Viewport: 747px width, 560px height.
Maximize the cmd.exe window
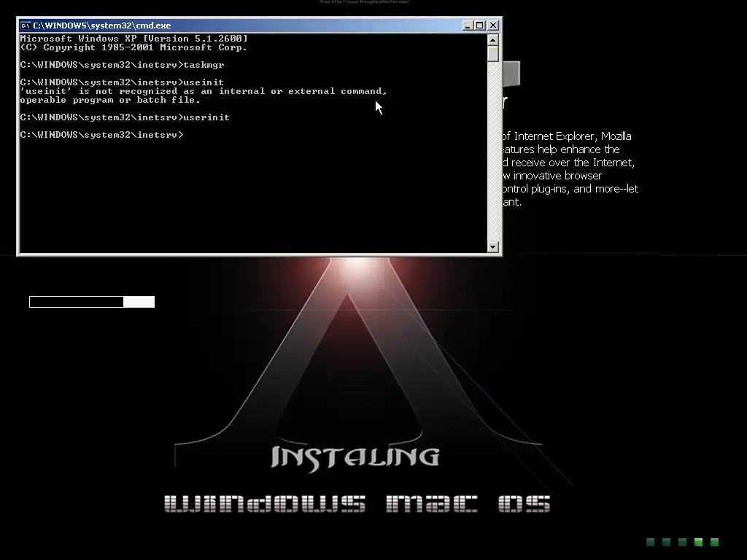pos(480,26)
